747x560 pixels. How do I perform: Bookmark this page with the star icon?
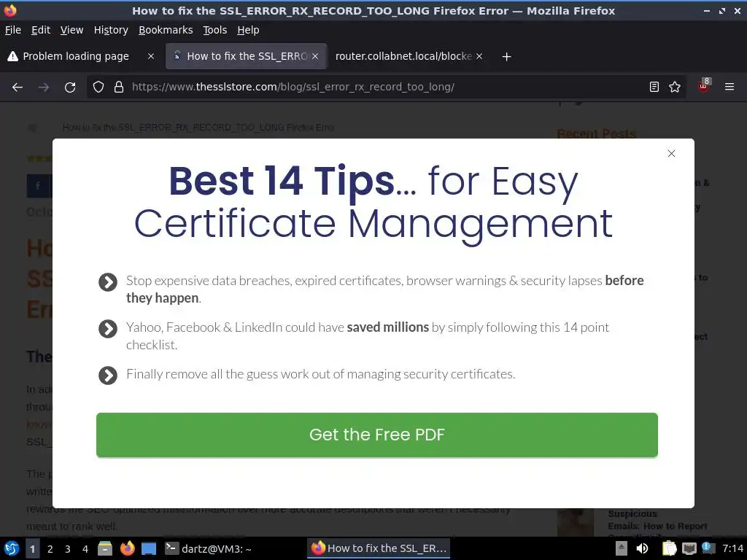pyautogui.click(x=675, y=87)
